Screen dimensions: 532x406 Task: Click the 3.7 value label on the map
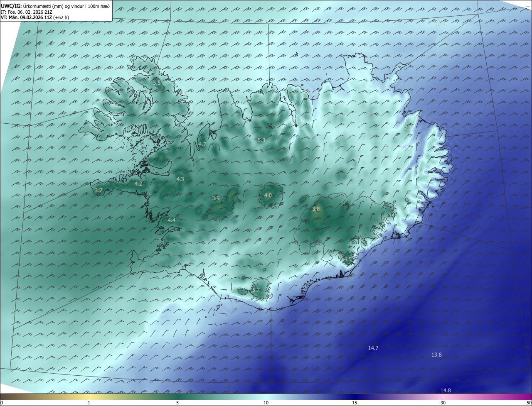(x=98, y=190)
